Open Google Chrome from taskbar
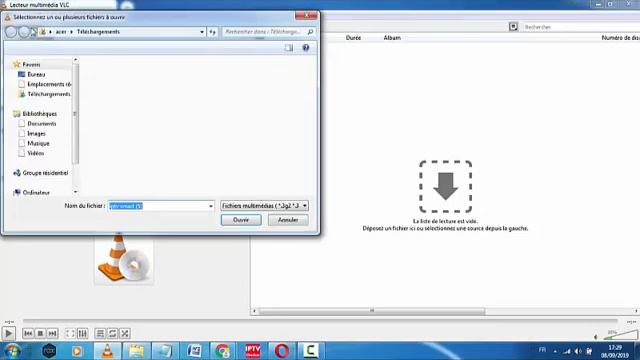 (x=223, y=351)
